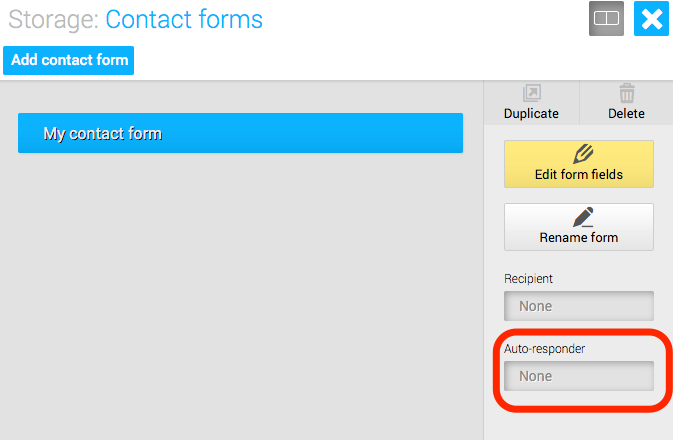Image resolution: width=673 pixels, height=440 pixels.
Task: Open the Recipient selector showing None
Action: point(579,306)
